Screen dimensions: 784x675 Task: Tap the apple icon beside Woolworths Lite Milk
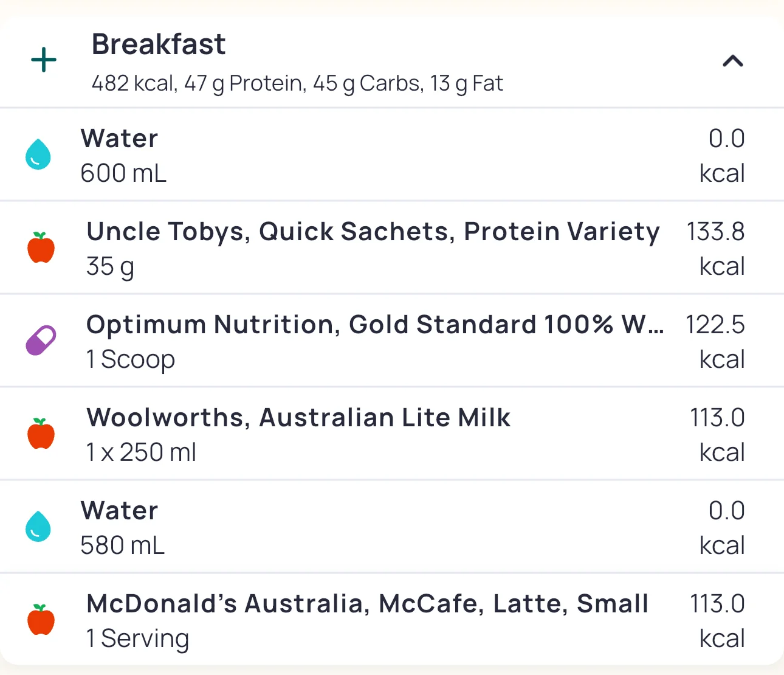click(41, 434)
